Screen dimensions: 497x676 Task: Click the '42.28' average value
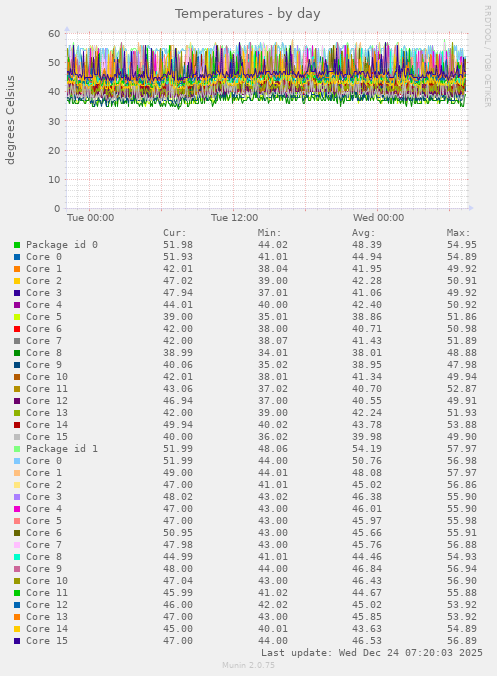coord(366,281)
